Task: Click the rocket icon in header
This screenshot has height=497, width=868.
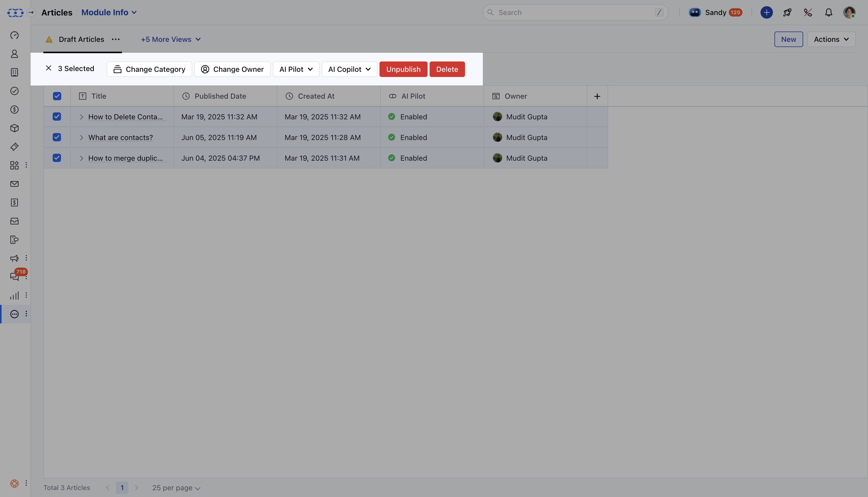Action: (787, 13)
